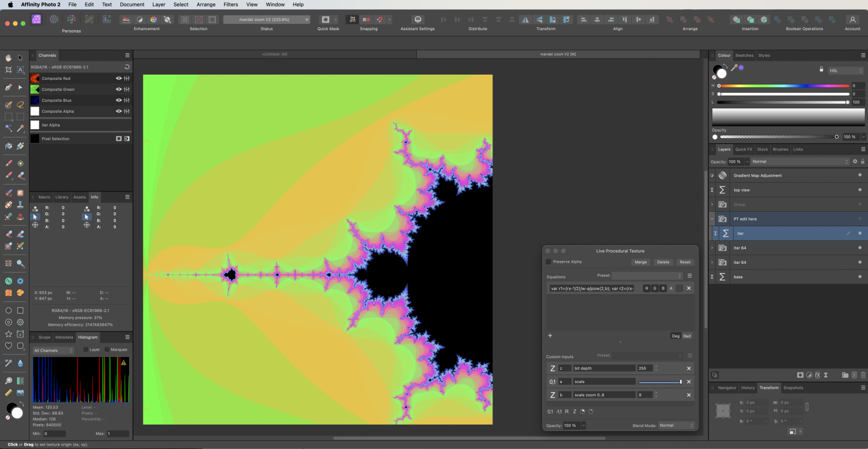Viewport: 868px width, 449px height.
Task: Click the Reset button in Live Procedural Texture
Action: pyautogui.click(x=685, y=262)
